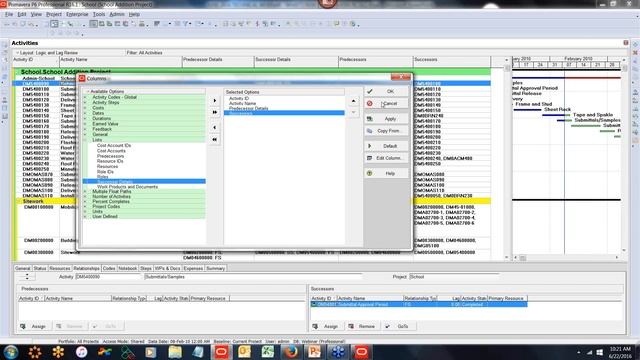This screenshot has height=360, width=640.
Task: Select Activity Name in Selected Options
Action: coord(242,104)
